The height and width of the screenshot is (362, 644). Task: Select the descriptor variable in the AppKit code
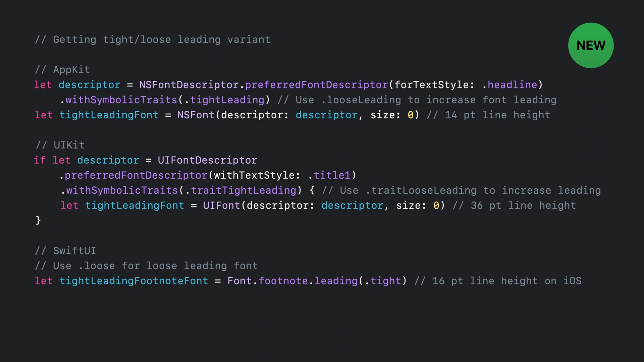tap(89, 85)
